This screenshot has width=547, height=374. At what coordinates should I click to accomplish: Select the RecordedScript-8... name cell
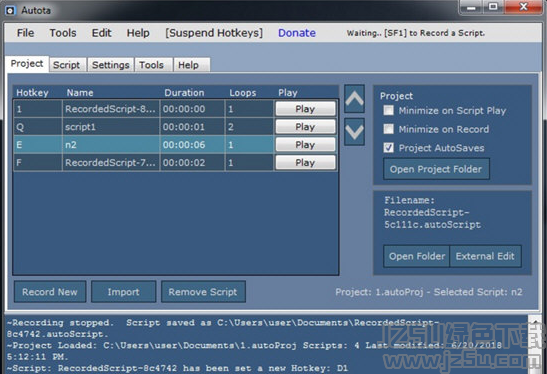coord(111,109)
